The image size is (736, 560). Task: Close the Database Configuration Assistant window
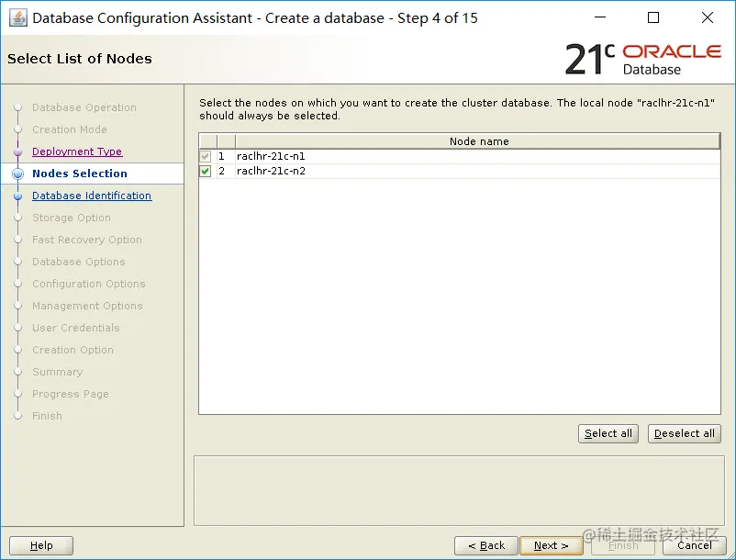pos(707,17)
